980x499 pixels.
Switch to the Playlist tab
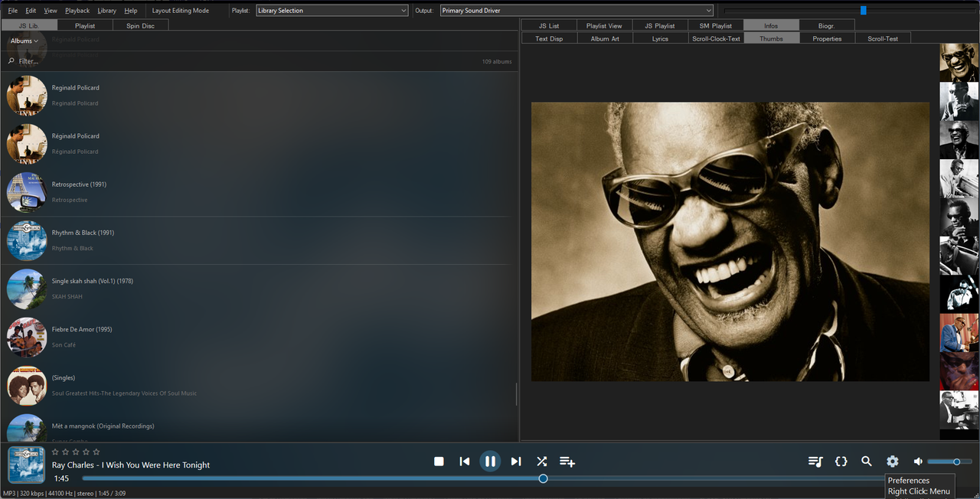pyautogui.click(x=85, y=25)
